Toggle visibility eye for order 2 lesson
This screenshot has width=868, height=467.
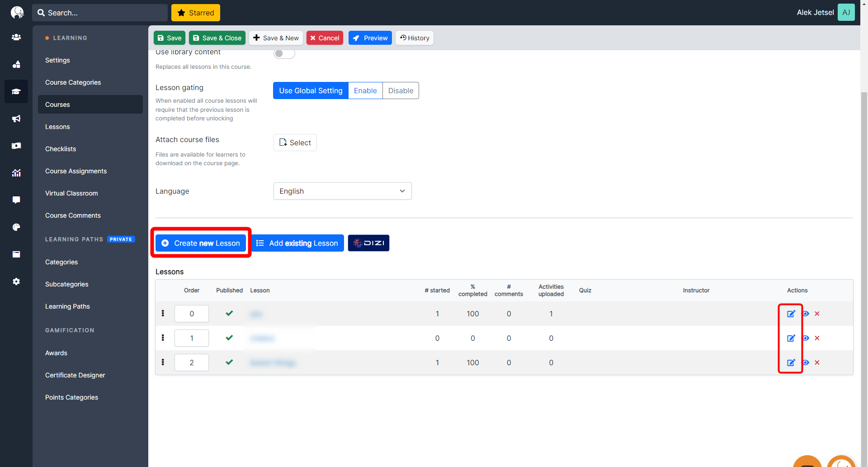pos(806,362)
